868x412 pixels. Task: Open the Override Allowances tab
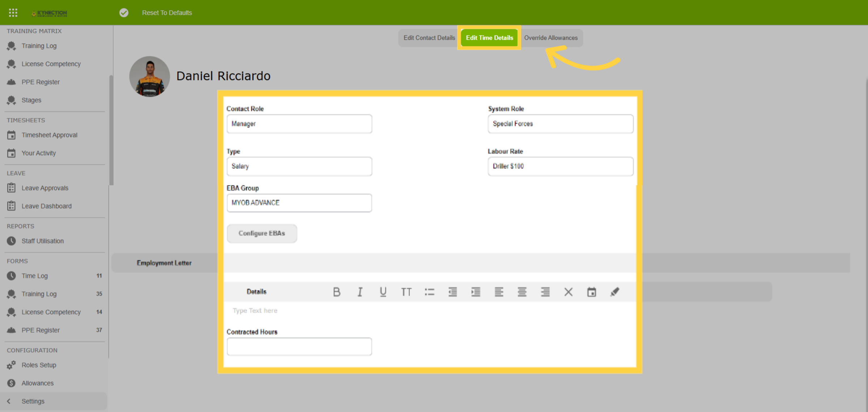[551, 38]
